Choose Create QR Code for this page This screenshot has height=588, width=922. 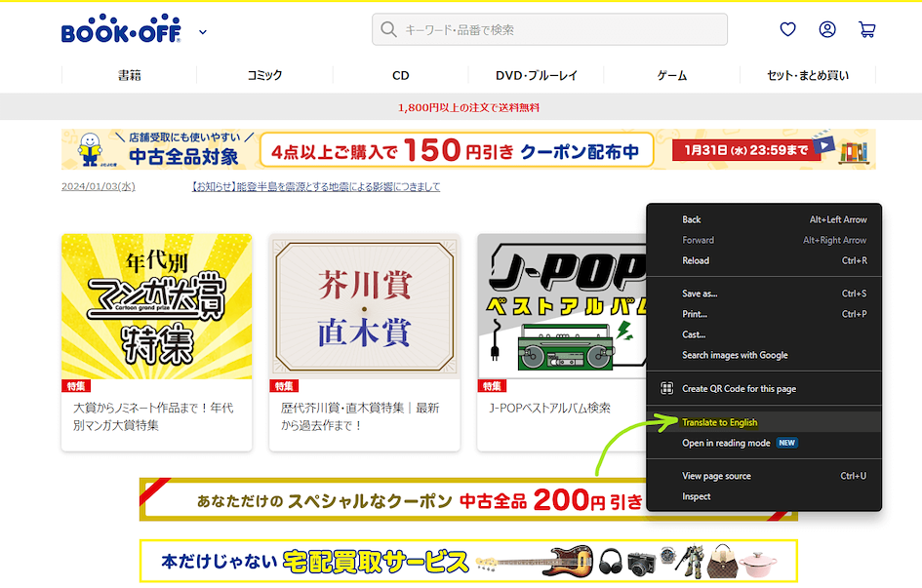point(764,389)
